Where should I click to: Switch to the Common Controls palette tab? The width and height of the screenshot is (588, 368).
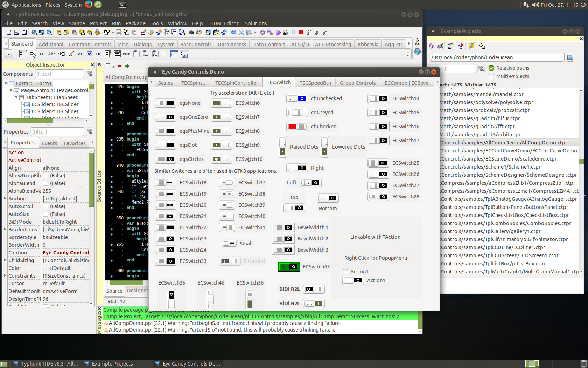coord(90,45)
